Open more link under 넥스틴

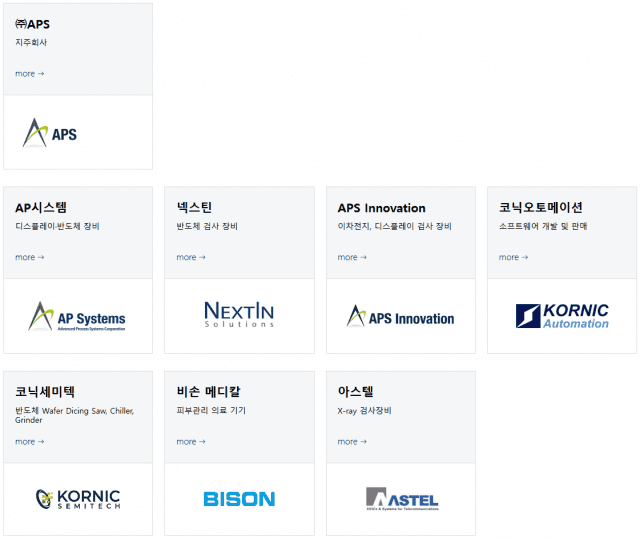pyautogui.click(x=191, y=258)
